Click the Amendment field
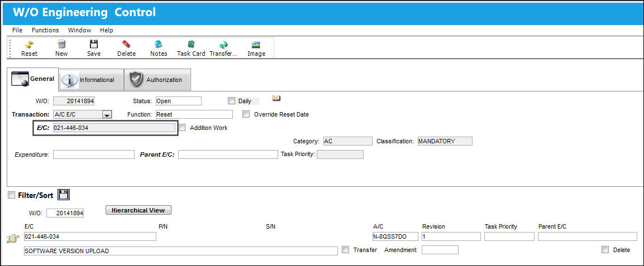 [440, 250]
